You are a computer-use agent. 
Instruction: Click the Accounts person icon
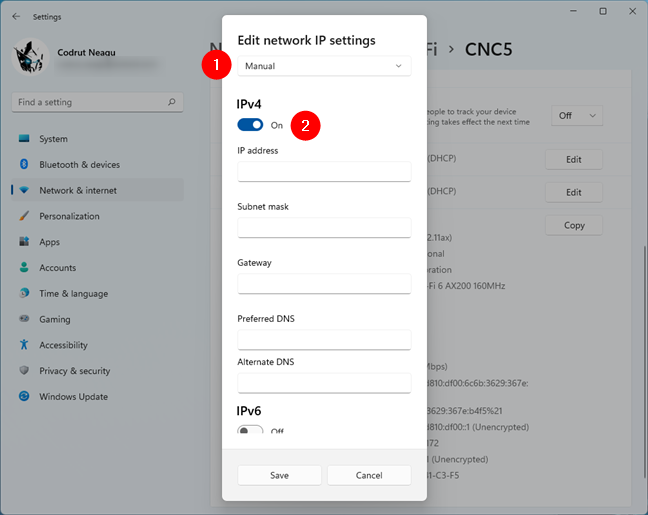24,267
